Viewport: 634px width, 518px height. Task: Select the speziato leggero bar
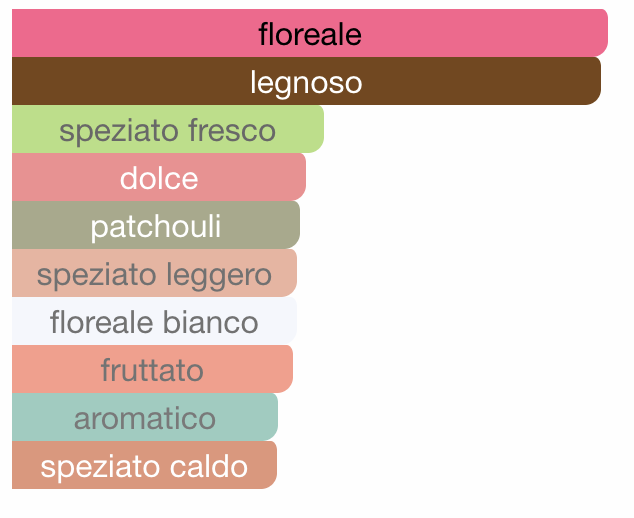(154, 273)
